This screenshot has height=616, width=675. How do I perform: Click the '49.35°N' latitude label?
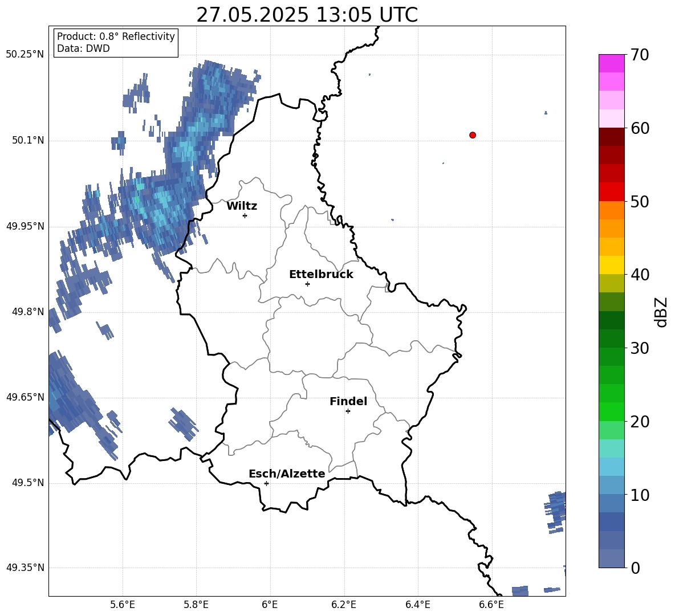pyautogui.click(x=25, y=568)
